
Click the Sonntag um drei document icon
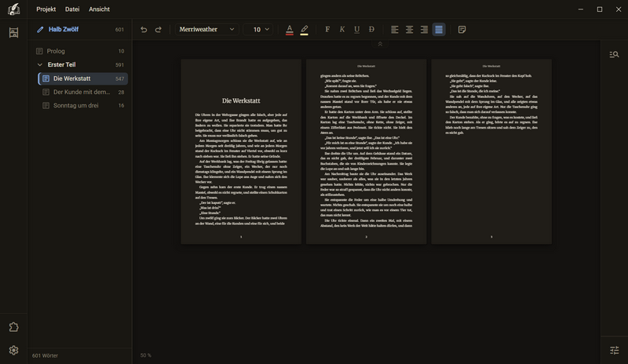pyautogui.click(x=46, y=105)
